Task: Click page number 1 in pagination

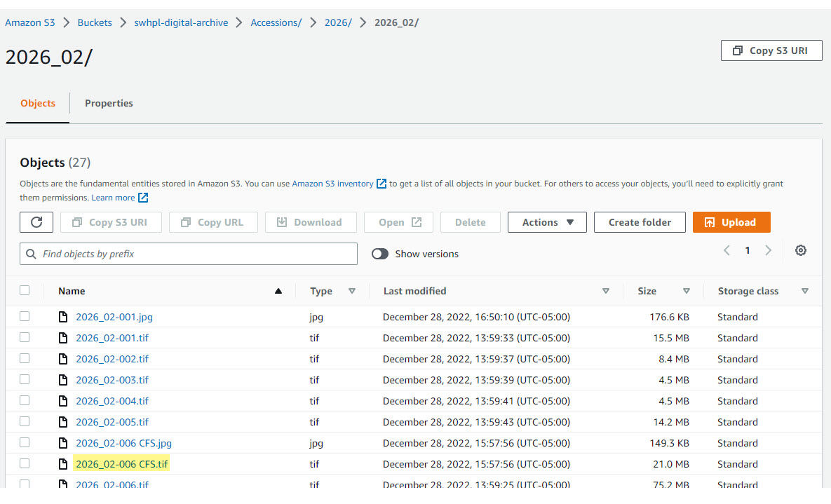Action: (x=748, y=250)
